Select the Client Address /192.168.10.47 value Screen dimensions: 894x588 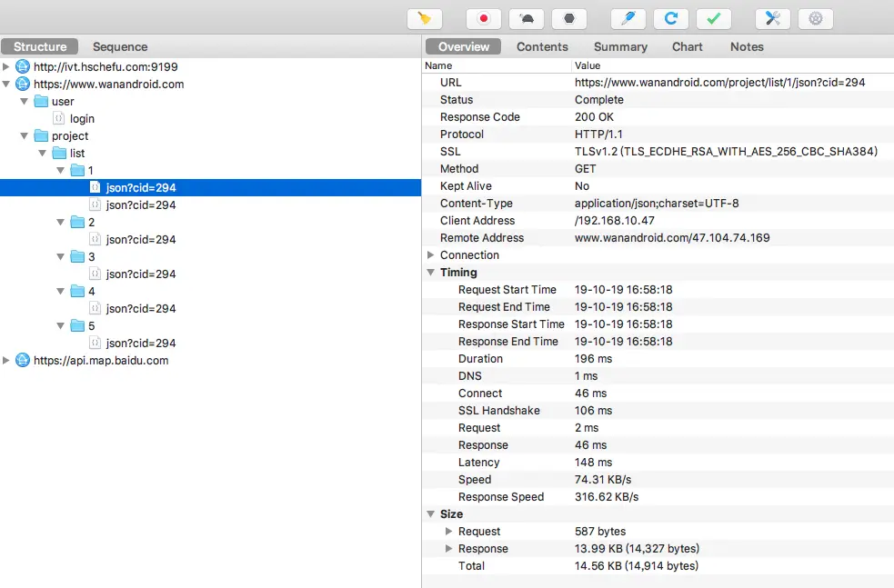[x=615, y=221]
